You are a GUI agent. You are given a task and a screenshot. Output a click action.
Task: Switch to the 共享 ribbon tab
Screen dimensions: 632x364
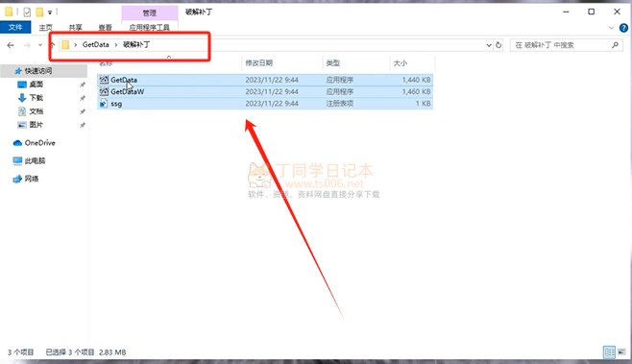tap(75, 28)
